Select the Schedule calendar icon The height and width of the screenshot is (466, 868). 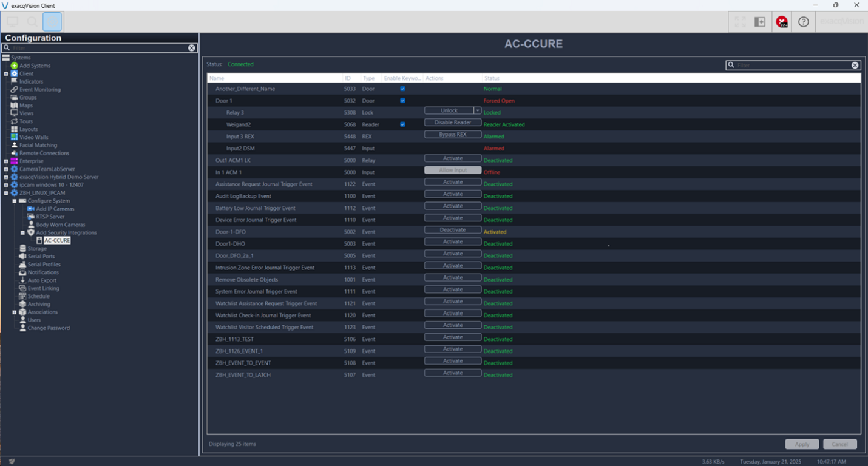point(23,296)
